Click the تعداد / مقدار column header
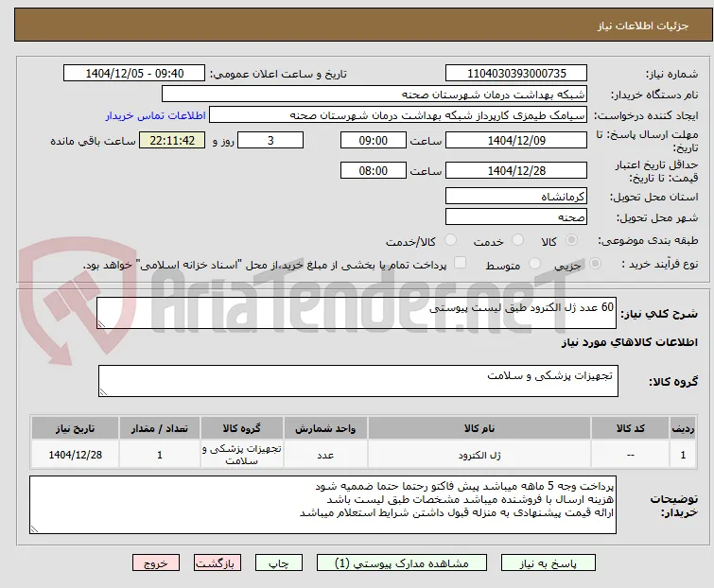This screenshot has height=588, width=714. click(160, 428)
